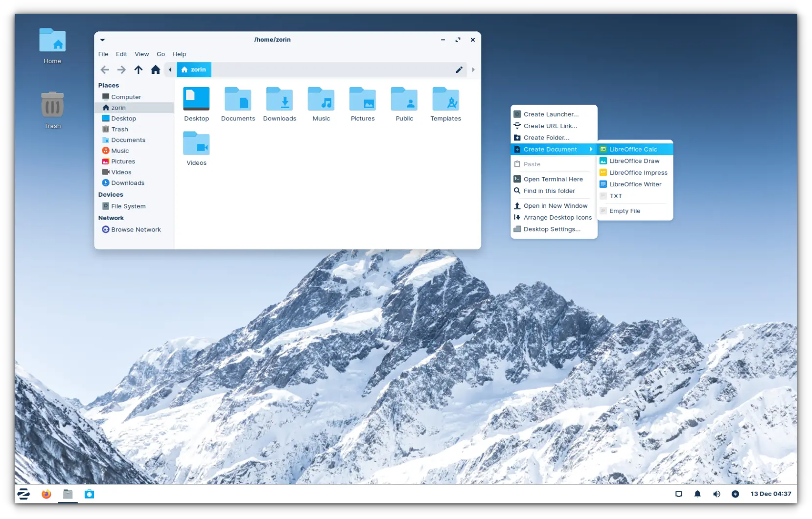This screenshot has height=519, width=812.
Task: Select Trash in Places sidebar
Action: coord(134,130)
